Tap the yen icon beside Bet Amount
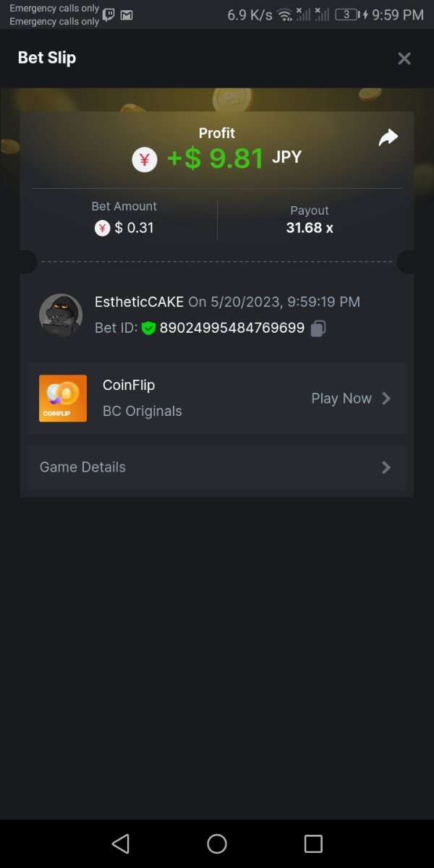This screenshot has width=434, height=868. tap(103, 229)
